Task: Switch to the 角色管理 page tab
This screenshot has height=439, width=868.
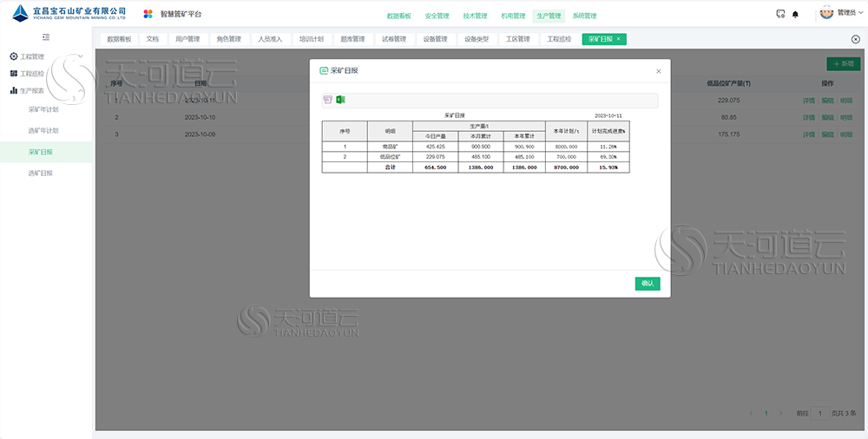Action: 228,39
